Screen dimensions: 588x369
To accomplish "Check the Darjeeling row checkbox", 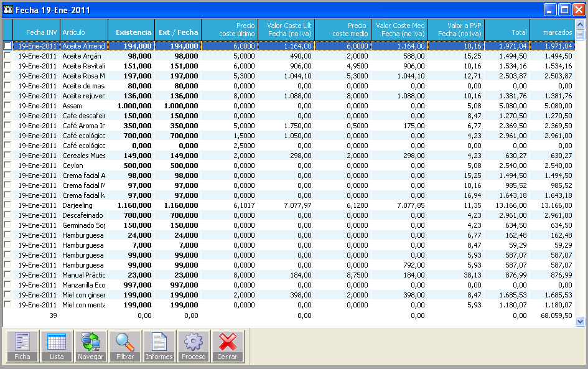I will [7, 205].
